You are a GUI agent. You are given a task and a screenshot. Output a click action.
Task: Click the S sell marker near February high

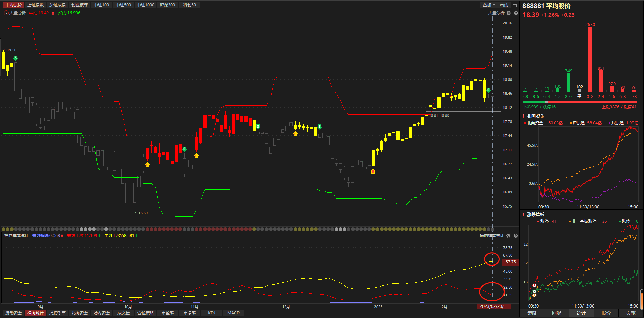coord(488,90)
